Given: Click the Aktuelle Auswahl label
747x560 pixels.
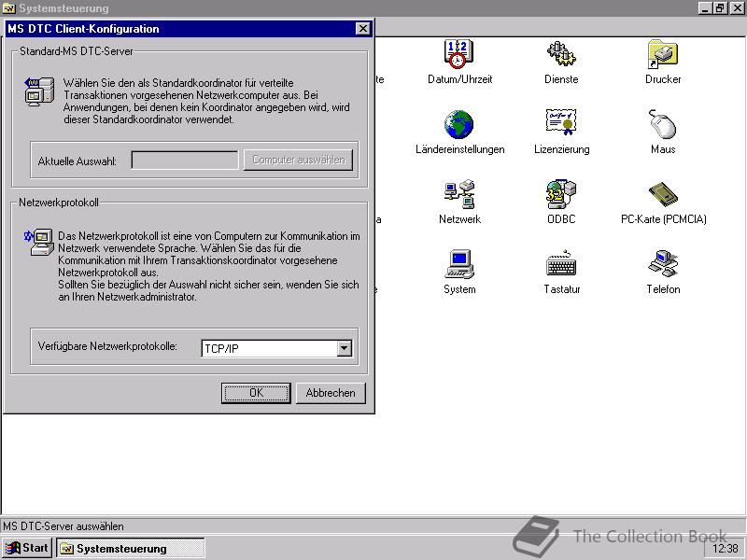Looking at the screenshot, I should (78, 161).
